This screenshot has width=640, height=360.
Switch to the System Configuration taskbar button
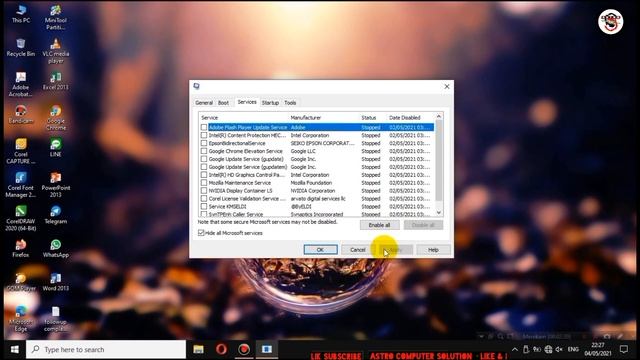pos(267,349)
